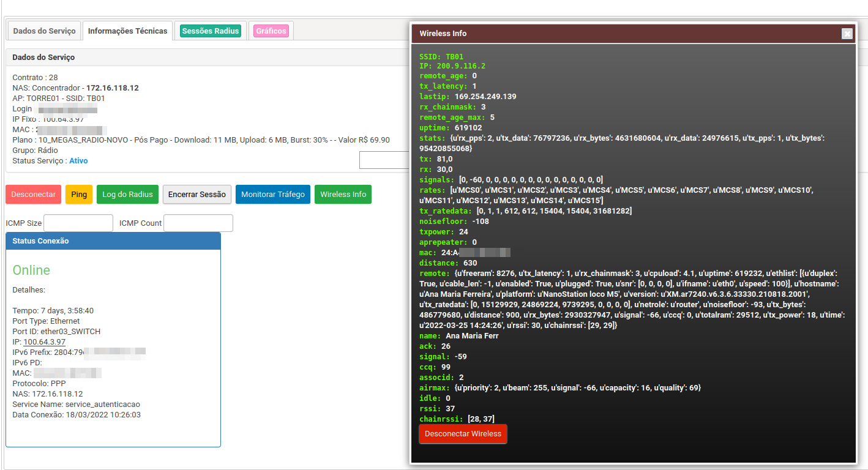The height and width of the screenshot is (470, 868).
Task: Click the underlined IP 100.64.3.97 link
Action: click(x=44, y=341)
